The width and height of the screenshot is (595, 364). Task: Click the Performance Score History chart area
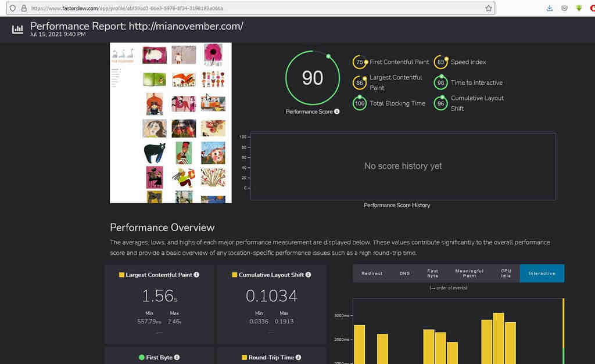coord(403,166)
